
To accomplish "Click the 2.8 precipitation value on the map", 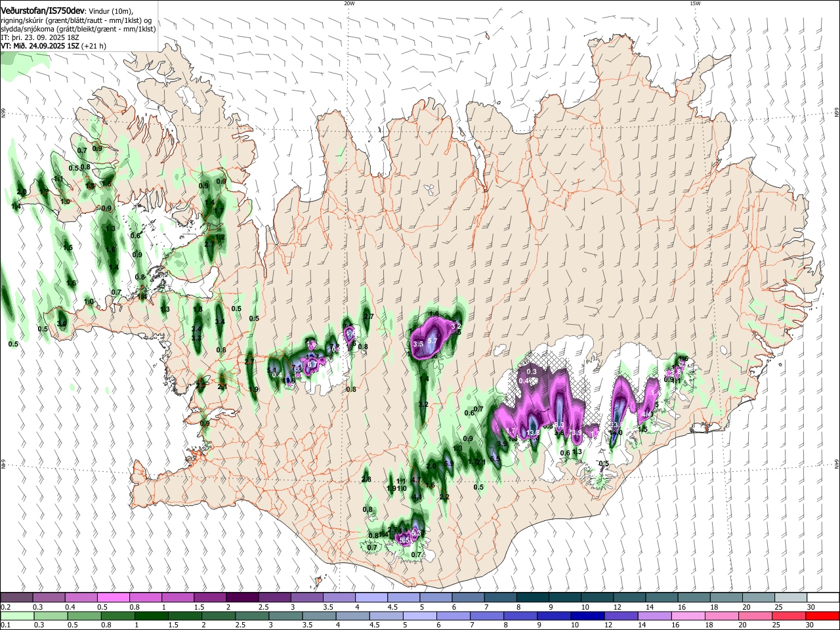I will (x=366, y=479).
